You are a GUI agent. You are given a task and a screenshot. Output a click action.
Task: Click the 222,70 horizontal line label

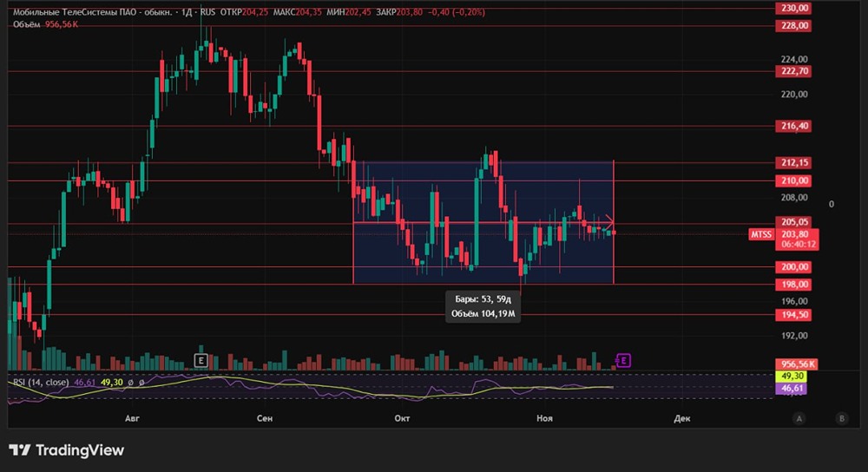[x=794, y=71]
